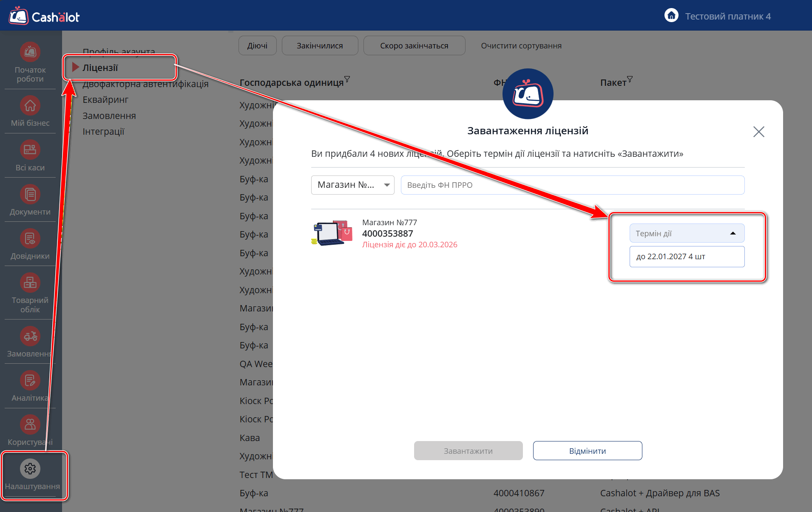The image size is (812, 512).
Task: Click the Мій бізнес home icon
Action: 30,105
